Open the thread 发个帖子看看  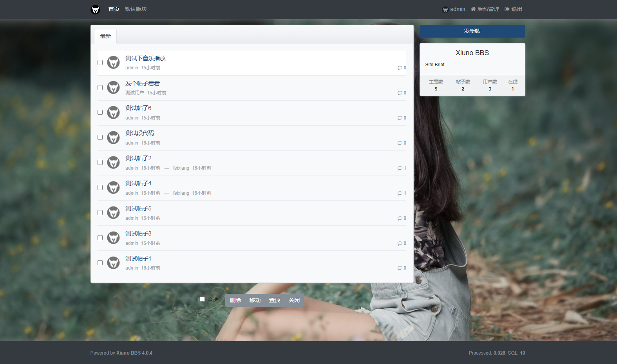pos(143,83)
